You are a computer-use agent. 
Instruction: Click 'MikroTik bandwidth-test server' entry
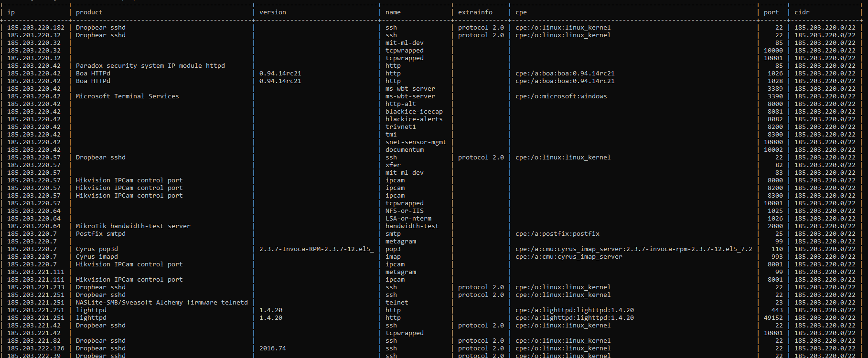[x=133, y=226]
